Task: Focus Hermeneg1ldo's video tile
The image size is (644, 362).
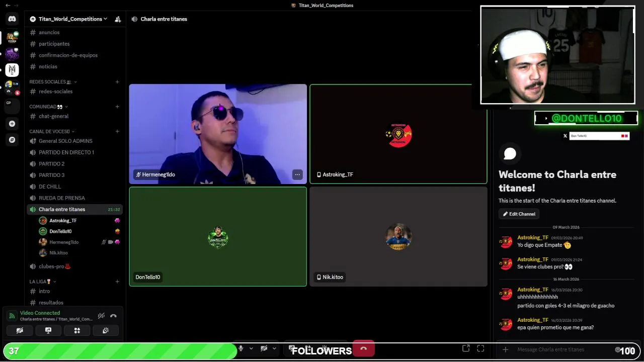Action: click(218, 134)
